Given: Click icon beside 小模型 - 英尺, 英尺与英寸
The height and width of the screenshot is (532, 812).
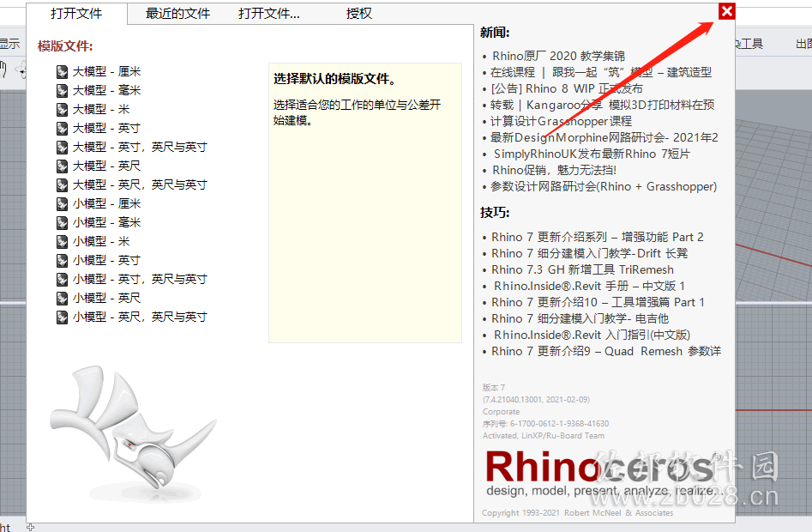Looking at the screenshot, I should [x=62, y=317].
